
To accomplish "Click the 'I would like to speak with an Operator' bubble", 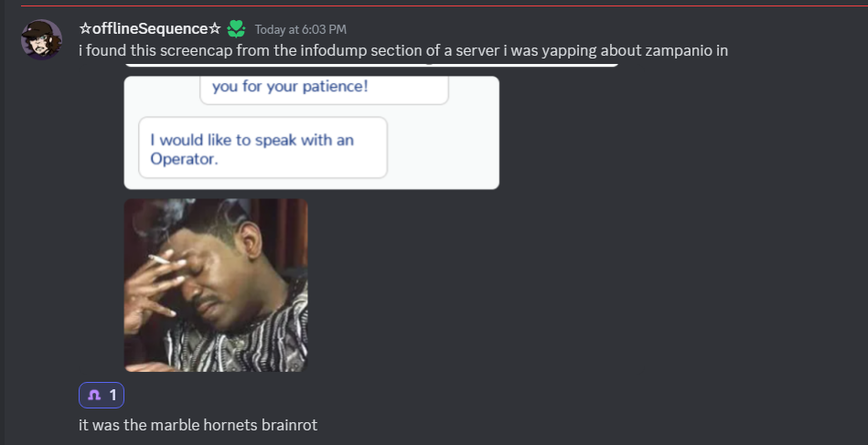I will 263,148.
